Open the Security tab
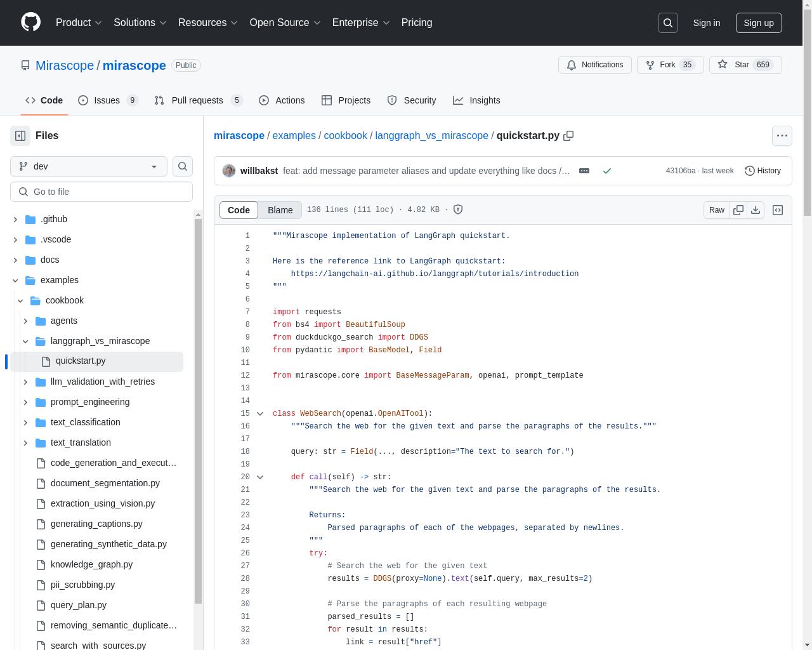 (412, 100)
